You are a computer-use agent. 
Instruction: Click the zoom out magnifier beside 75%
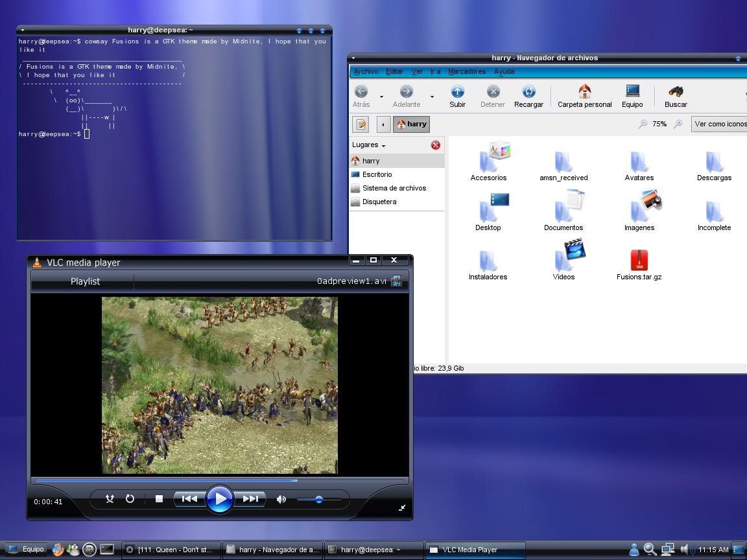[x=643, y=124]
